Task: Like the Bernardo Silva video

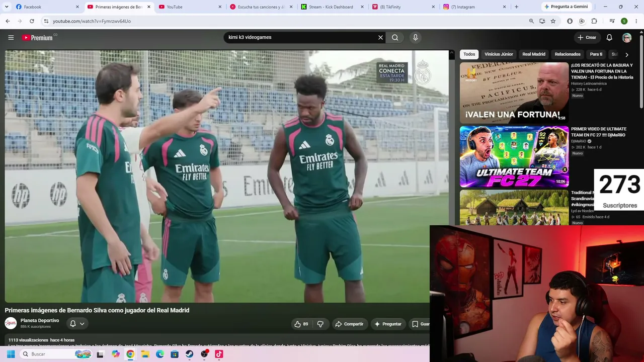Action: pos(301,324)
